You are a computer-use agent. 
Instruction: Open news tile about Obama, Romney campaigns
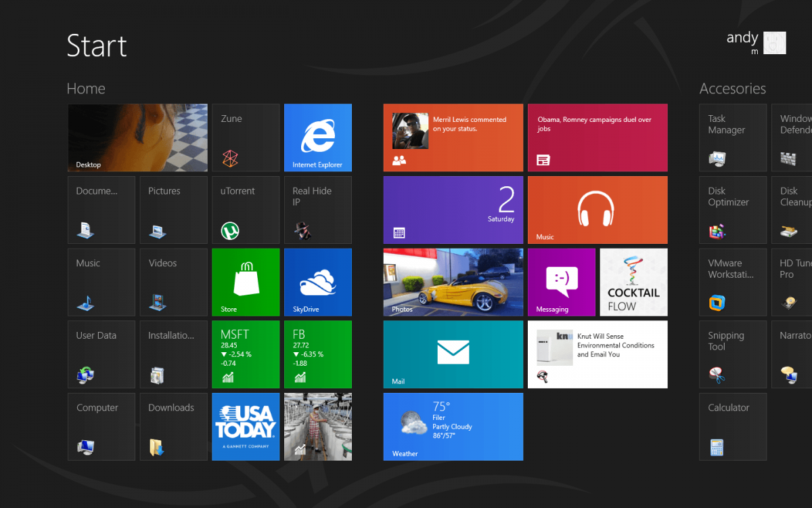pyautogui.click(x=597, y=137)
